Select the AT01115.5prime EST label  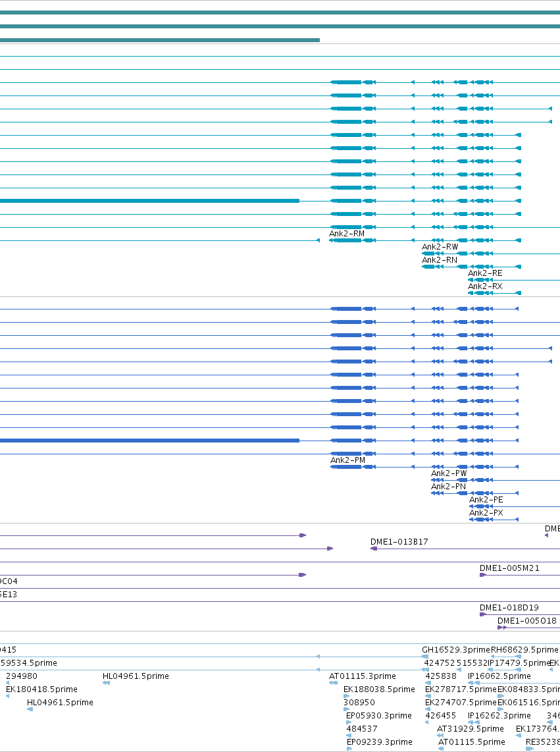(472, 742)
